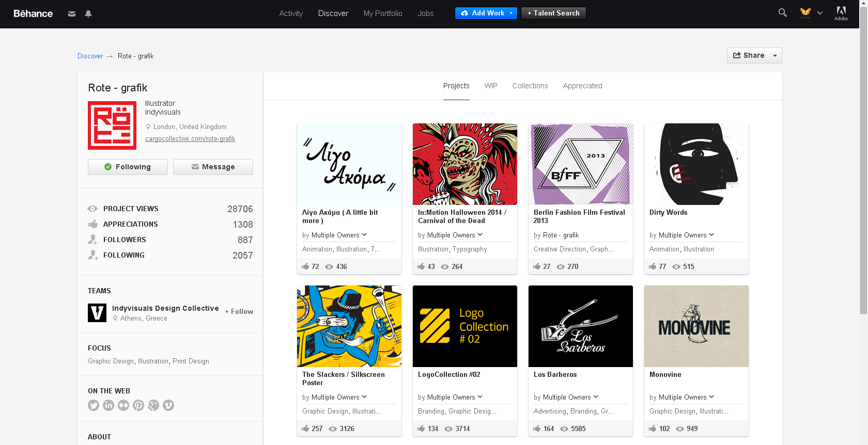The width and height of the screenshot is (868, 445).
Task: Open the notifications bell icon
Action: (x=88, y=14)
